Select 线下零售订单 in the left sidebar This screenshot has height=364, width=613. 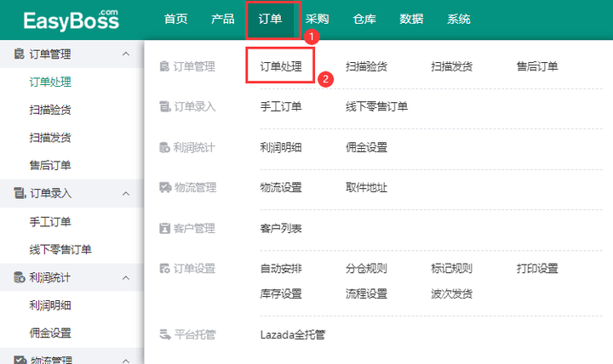[x=60, y=249]
